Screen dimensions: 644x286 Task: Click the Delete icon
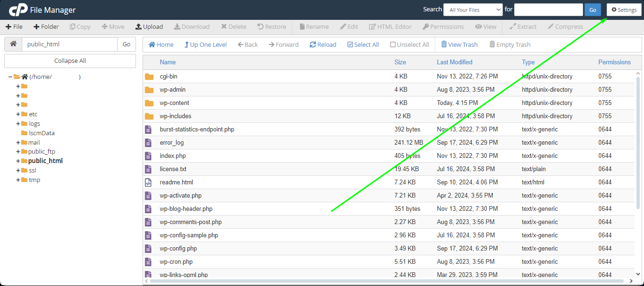click(233, 26)
